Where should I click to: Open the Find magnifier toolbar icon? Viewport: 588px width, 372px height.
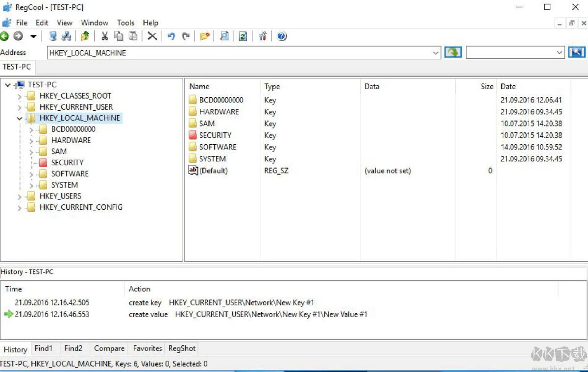(x=224, y=36)
